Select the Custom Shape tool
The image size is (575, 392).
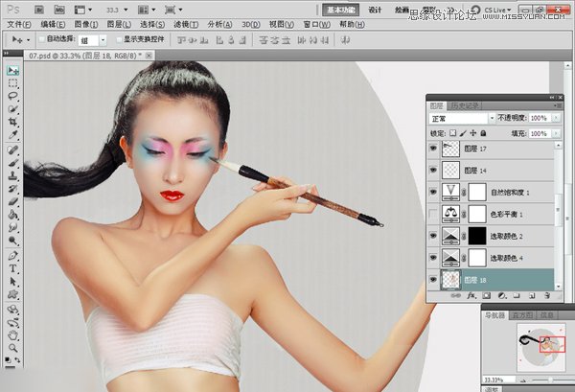click(12, 294)
